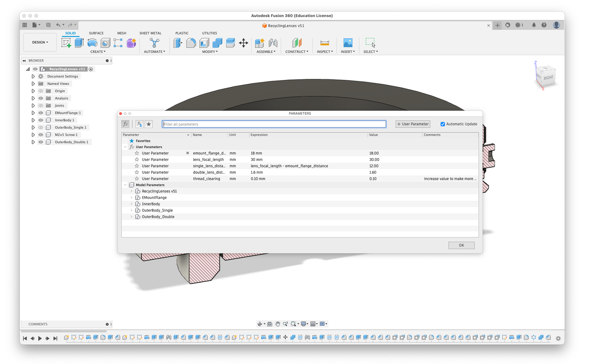Toggle visibility of EMountFlange:1
589x364 pixels.
(x=41, y=113)
